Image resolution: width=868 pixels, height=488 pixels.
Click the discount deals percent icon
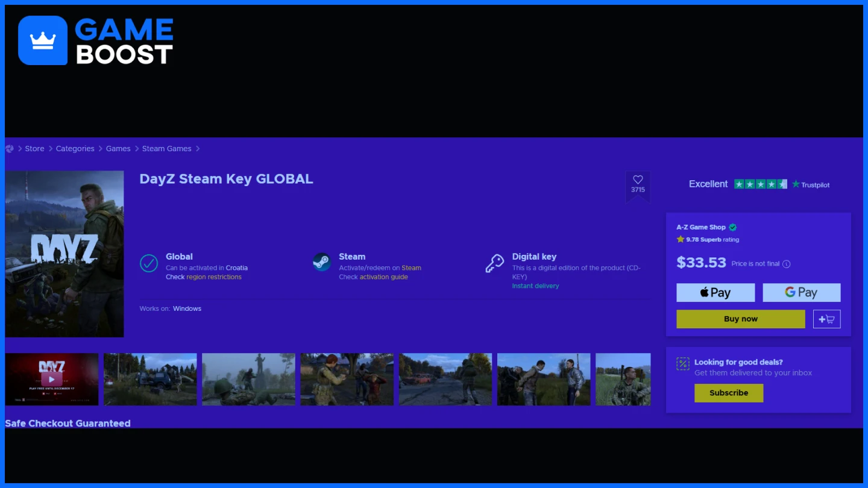pos(682,363)
